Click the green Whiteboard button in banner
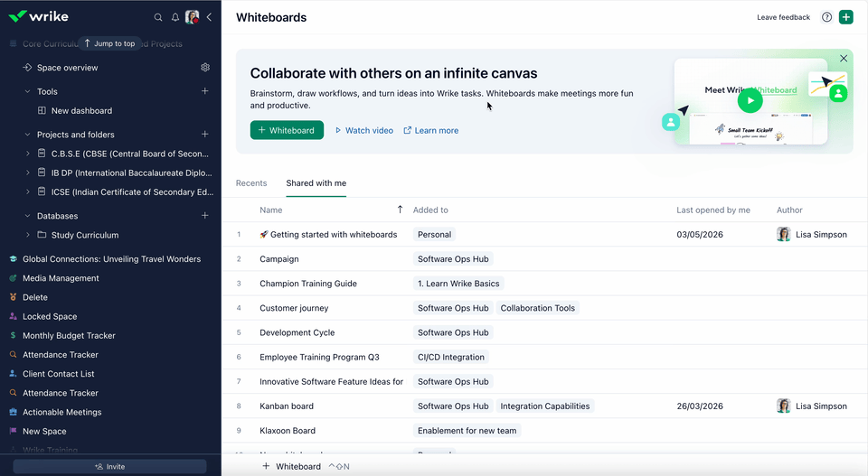 287,130
